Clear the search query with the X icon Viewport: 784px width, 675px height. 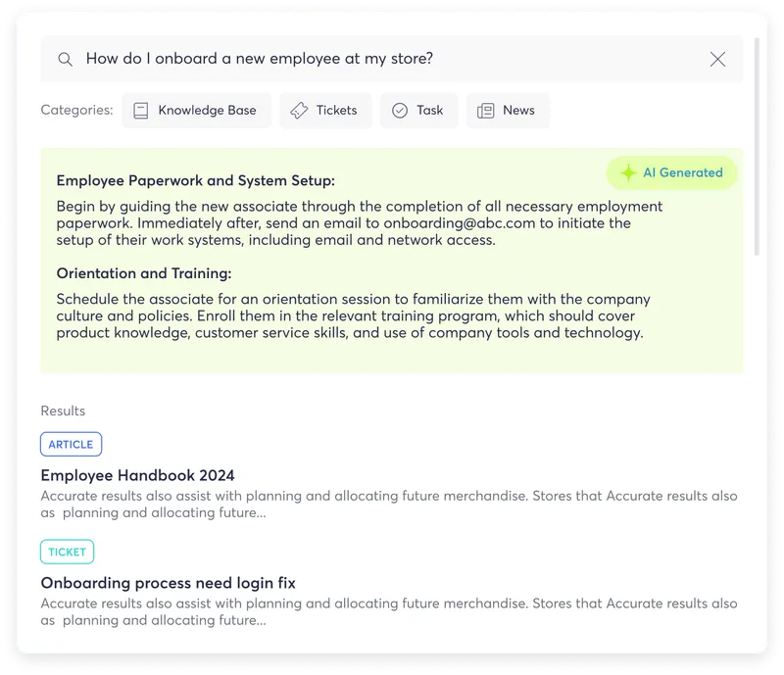click(717, 60)
